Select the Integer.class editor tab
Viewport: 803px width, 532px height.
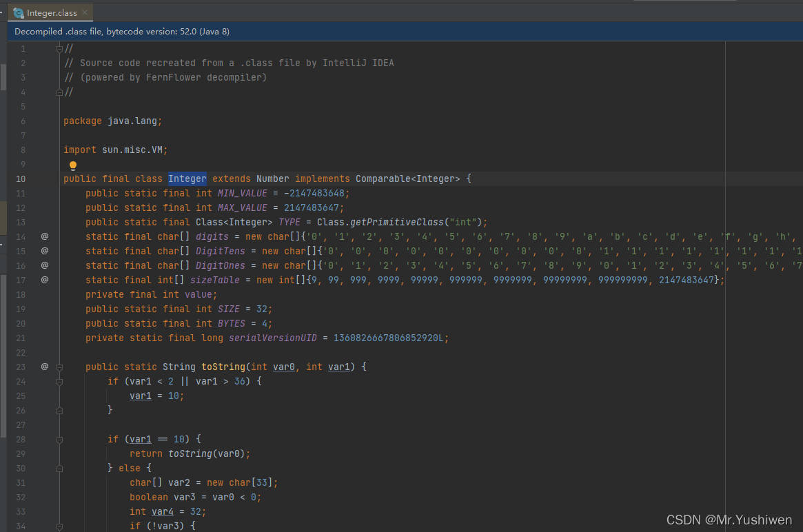point(50,13)
